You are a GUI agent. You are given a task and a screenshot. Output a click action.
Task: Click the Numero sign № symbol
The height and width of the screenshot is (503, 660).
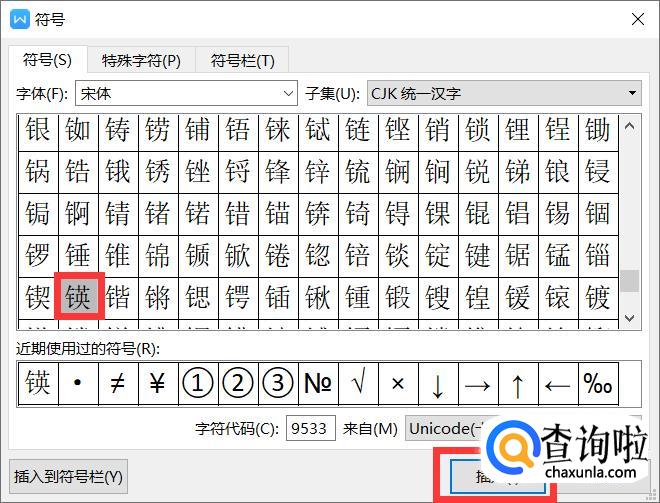click(x=318, y=384)
